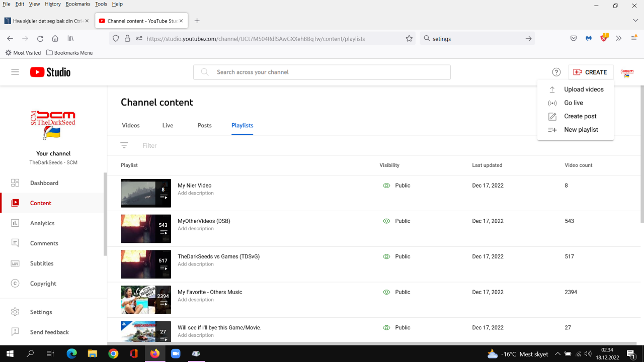Image resolution: width=644 pixels, height=362 pixels.
Task: Click the Search across your channel field
Action: pyautogui.click(x=322, y=72)
